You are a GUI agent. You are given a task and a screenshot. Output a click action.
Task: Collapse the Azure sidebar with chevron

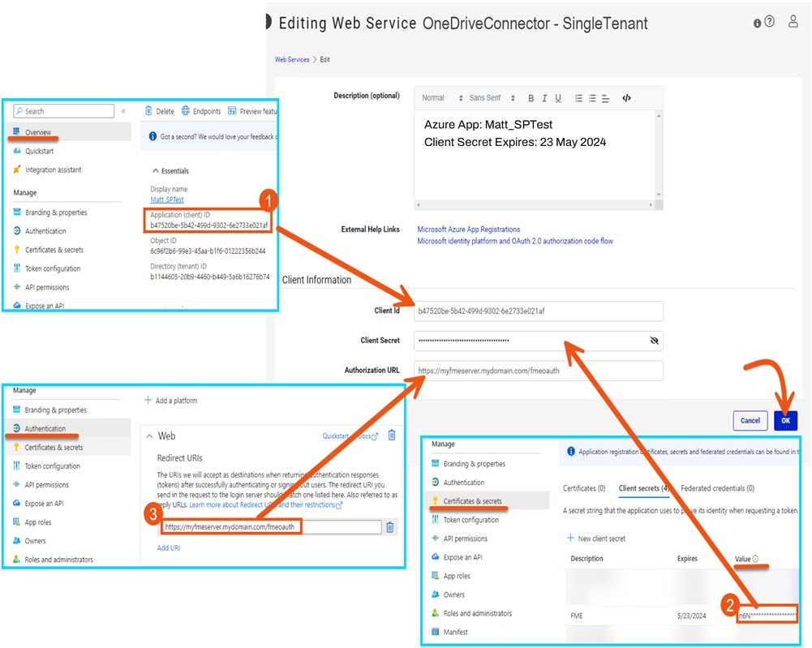123,111
